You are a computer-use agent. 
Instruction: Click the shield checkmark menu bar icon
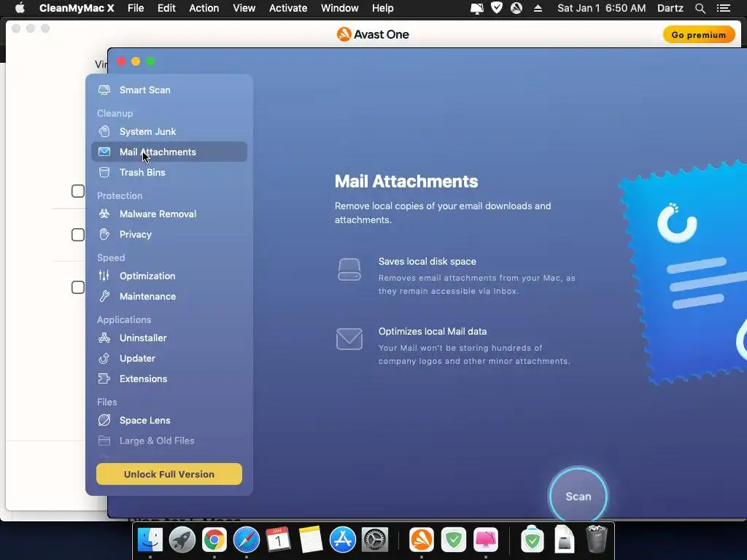pyautogui.click(x=497, y=7)
